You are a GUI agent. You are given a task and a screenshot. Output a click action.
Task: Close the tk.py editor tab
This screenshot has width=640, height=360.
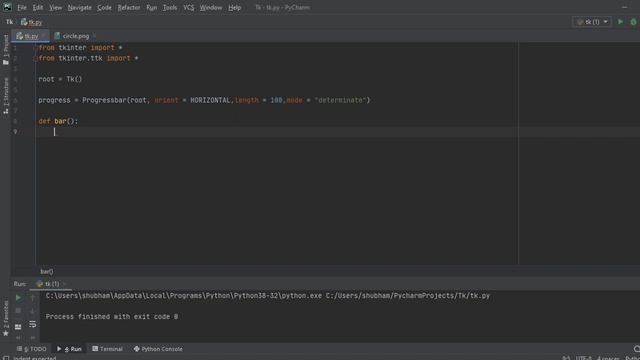tap(44, 36)
